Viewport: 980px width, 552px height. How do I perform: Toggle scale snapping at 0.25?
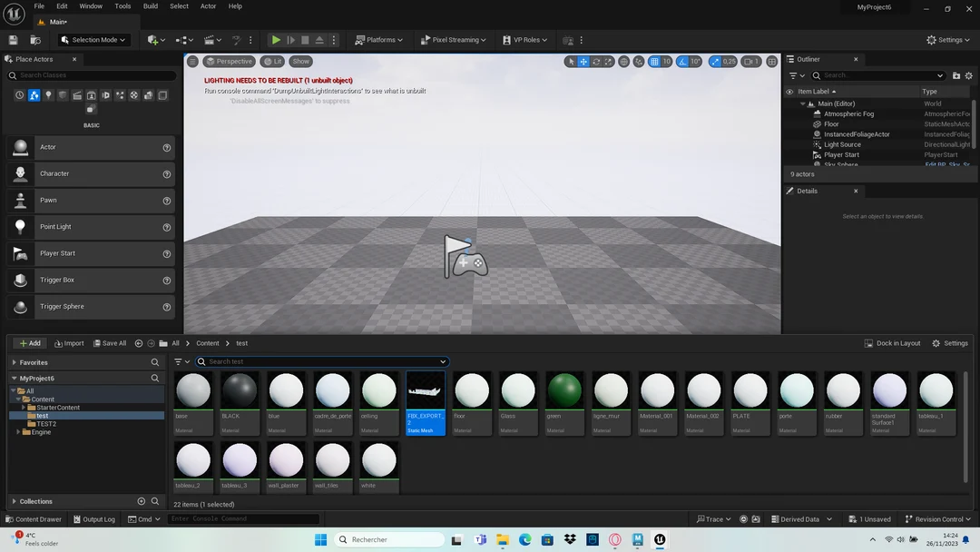tap(715, 61)
